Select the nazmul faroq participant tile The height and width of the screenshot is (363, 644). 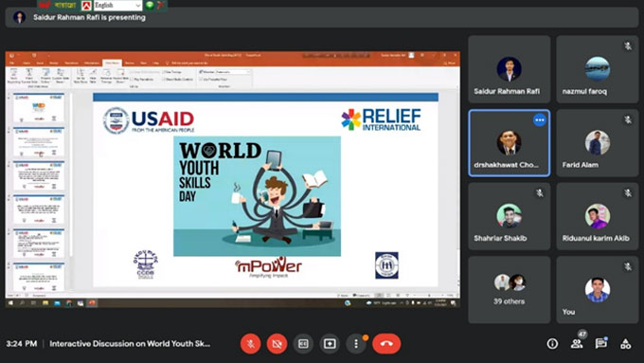pos(598,69)
